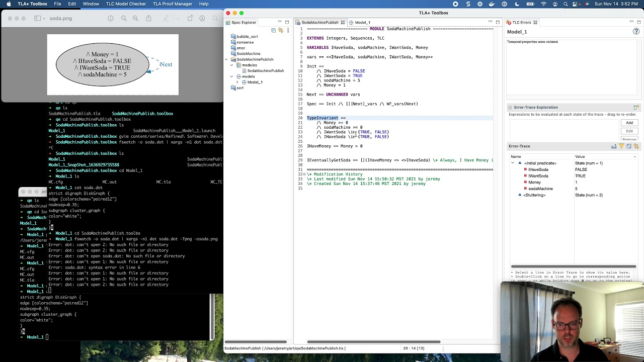
Task: Collapse the modules folder
Action: click(x=232, y=65)
